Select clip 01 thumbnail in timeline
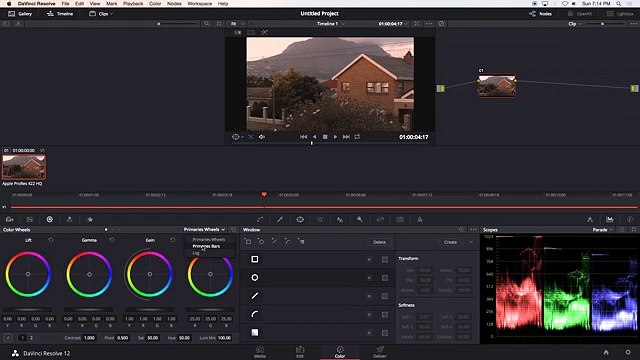This screenshot has width=640, height=360. [24, 167]
